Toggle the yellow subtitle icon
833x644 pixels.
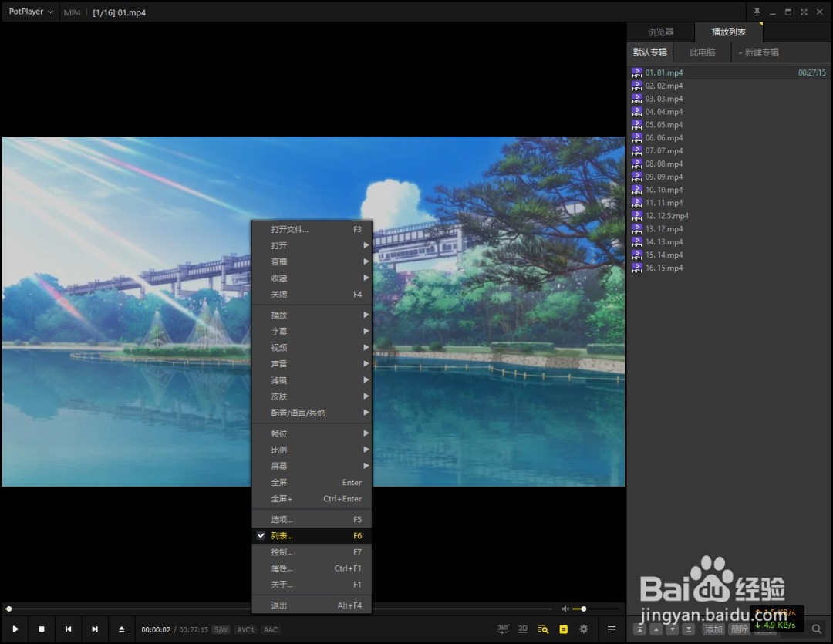564,629
